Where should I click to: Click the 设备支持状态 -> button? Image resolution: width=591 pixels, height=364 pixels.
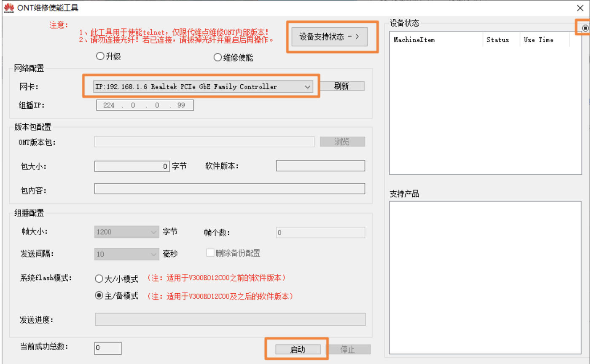point(329,37)
